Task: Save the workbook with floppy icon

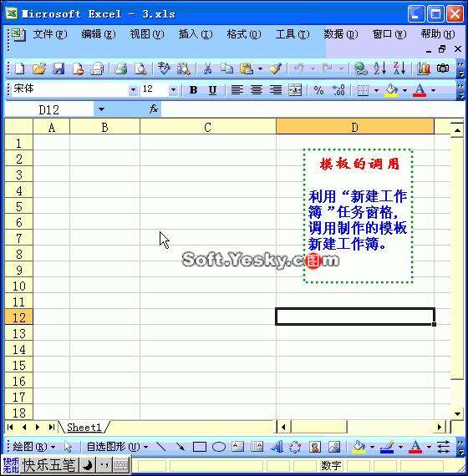Action: click(58, 68)
